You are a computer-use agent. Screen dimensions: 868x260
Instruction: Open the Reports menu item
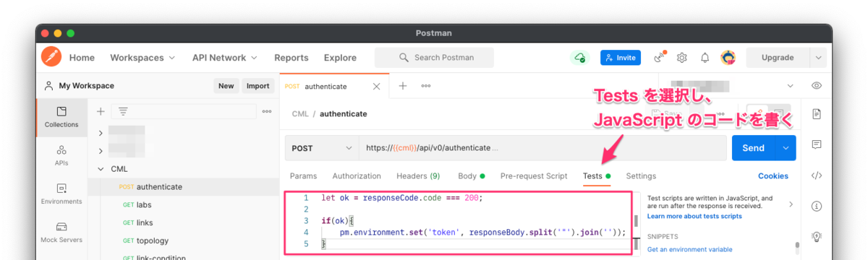click(x=291, y=58)
